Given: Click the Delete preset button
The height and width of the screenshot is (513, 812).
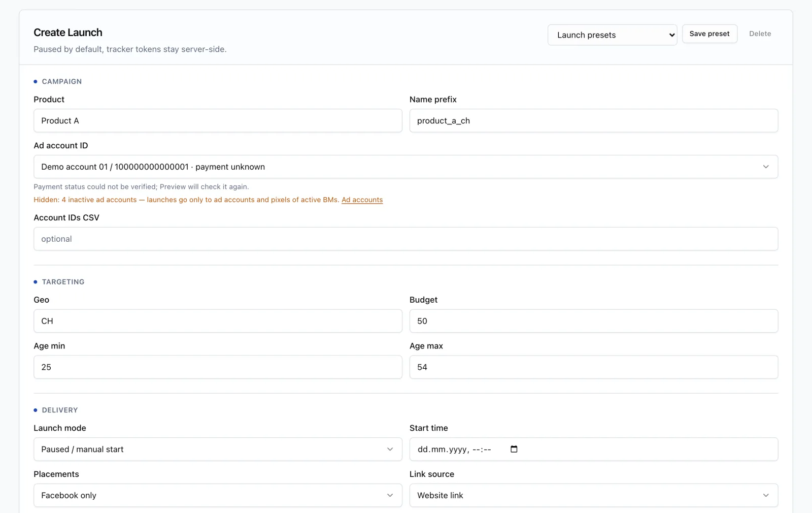Looking at the screenshot, I should tap(760, 34).
